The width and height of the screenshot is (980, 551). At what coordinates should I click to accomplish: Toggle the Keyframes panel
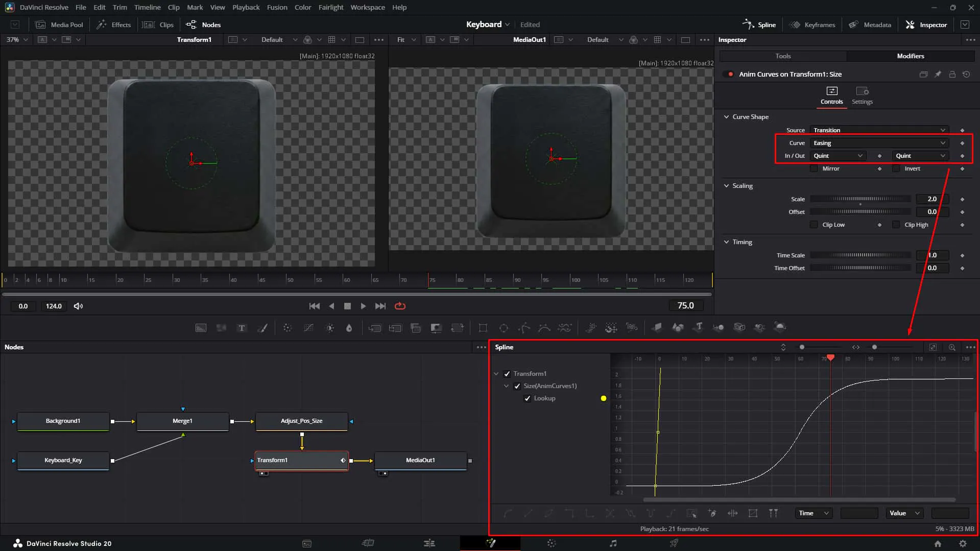(812, 25)
